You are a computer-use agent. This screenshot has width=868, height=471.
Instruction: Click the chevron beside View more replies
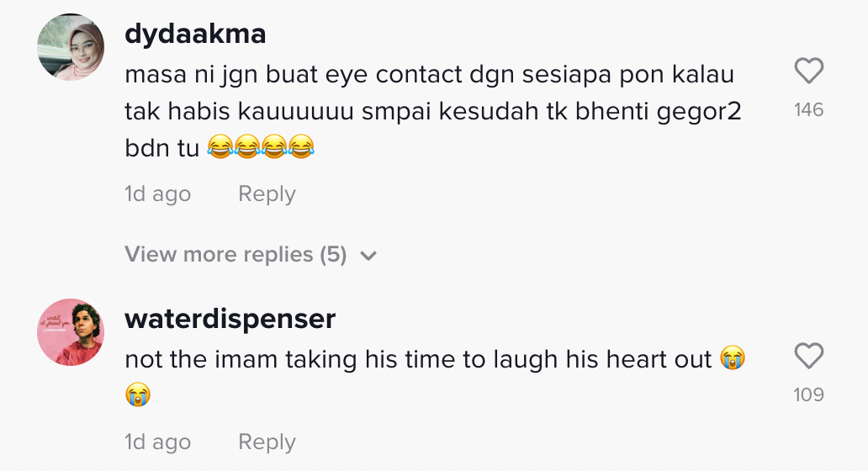(x=368, y=256)
